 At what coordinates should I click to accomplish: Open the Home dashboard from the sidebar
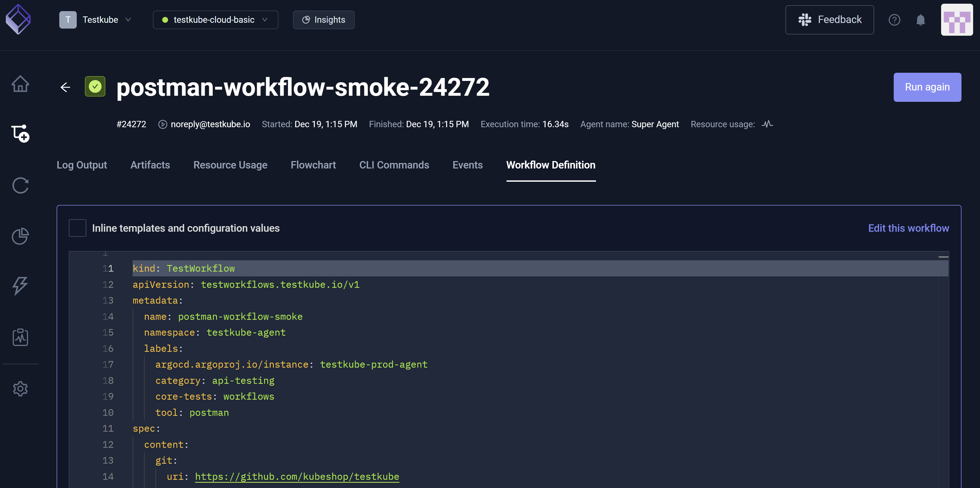[20, 84]
